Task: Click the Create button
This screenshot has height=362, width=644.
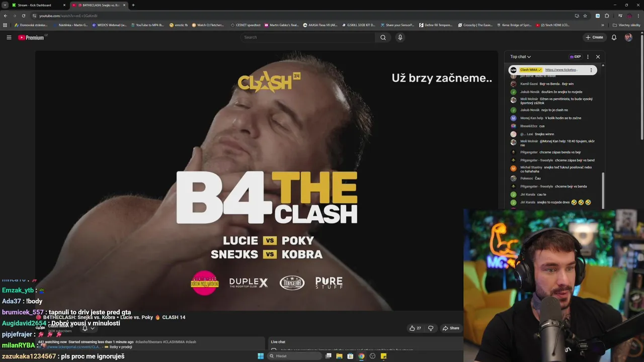Action: 594,37
